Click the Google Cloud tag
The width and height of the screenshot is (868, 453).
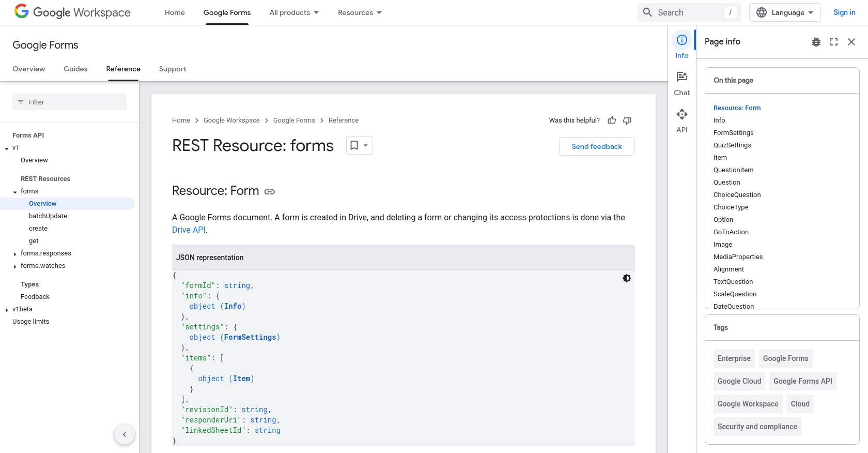click(739, 381)
